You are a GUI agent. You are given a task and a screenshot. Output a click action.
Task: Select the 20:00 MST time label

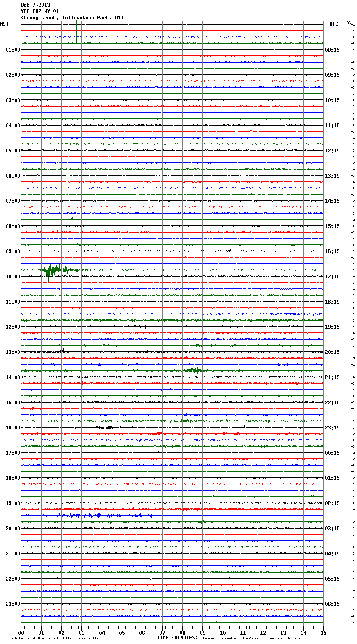(x=13, y=529)
